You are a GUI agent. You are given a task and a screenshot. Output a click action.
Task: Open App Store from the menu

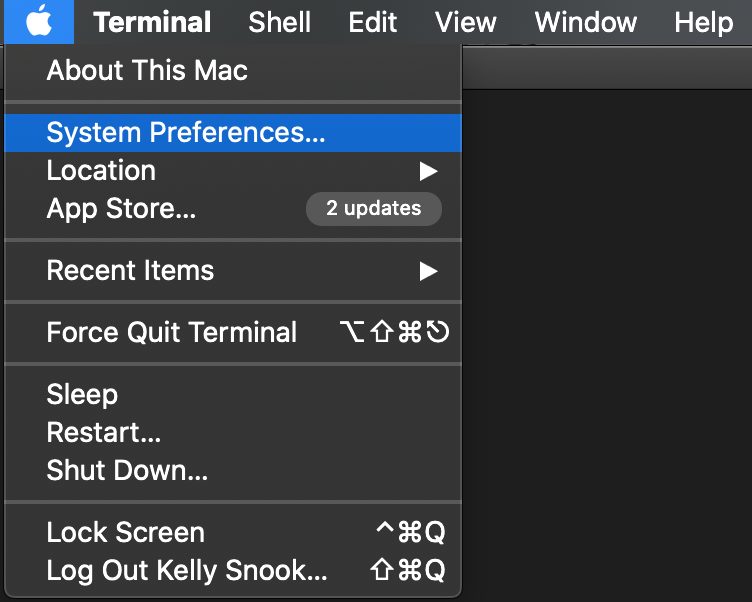click(x=121, y=209)
